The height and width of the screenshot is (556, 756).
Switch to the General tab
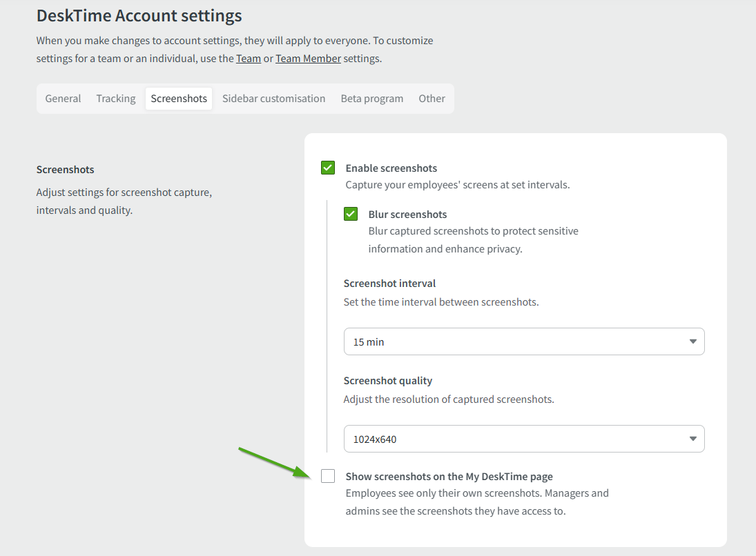[63, 99]
